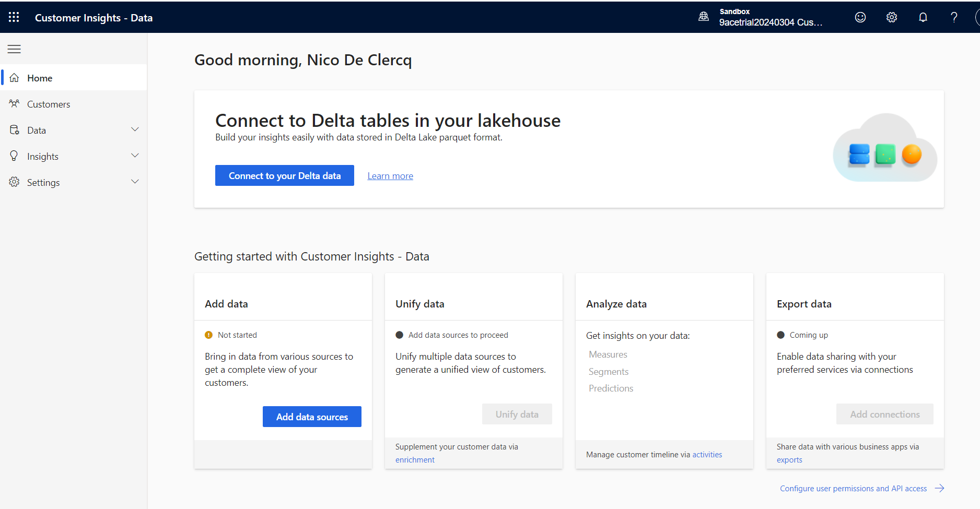The height and width of the screenshot is (509, 980).
Task: Click the Delta lakehouse cloud illustration
Action: [x=885, y=148]
